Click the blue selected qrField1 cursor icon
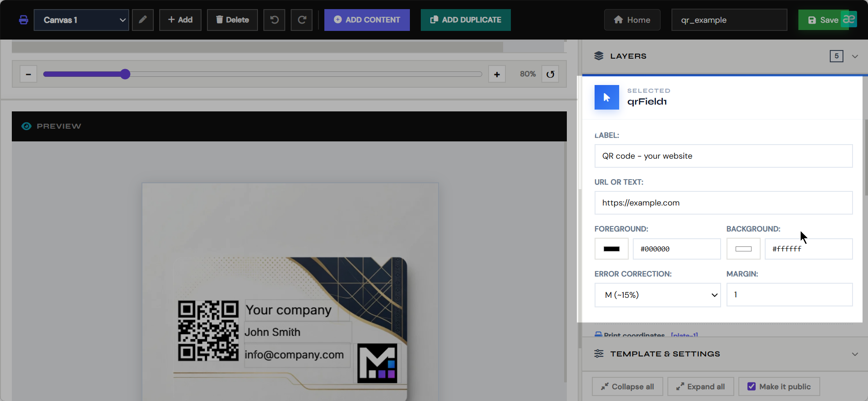 [x=607, y=97]
